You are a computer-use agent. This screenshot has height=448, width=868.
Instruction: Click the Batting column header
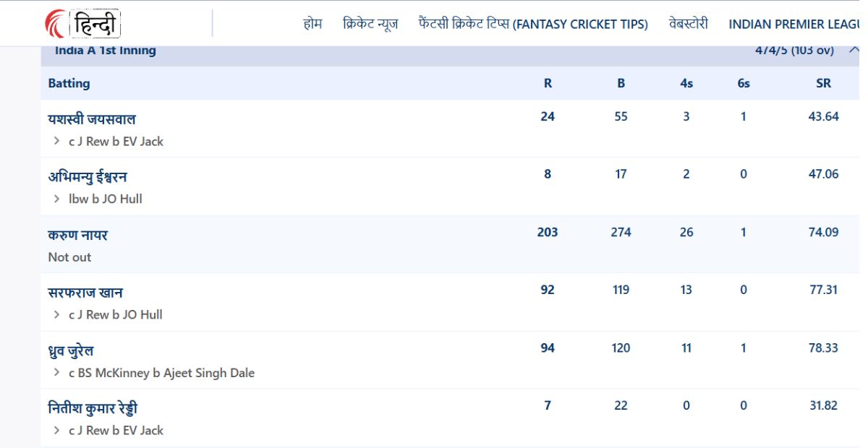tap(69, 83)
